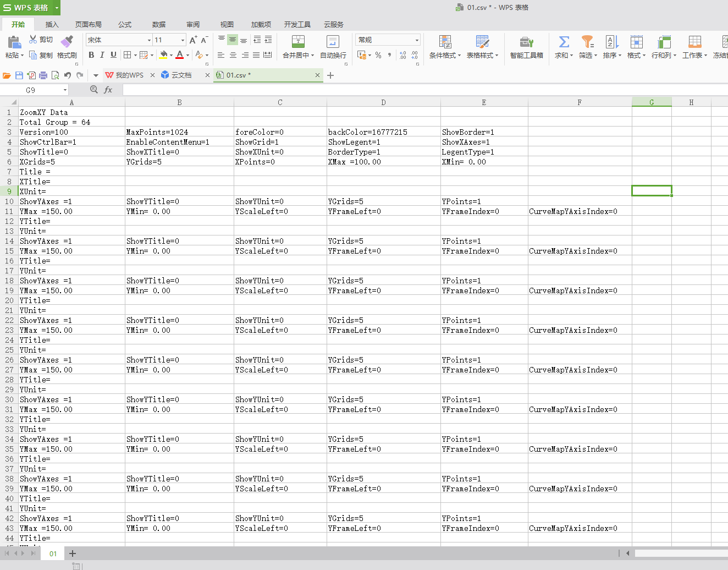Open the 公式 (Formulas) ribbon tab
The height and width of the screenshot is (570, 728).
(125, 25)
